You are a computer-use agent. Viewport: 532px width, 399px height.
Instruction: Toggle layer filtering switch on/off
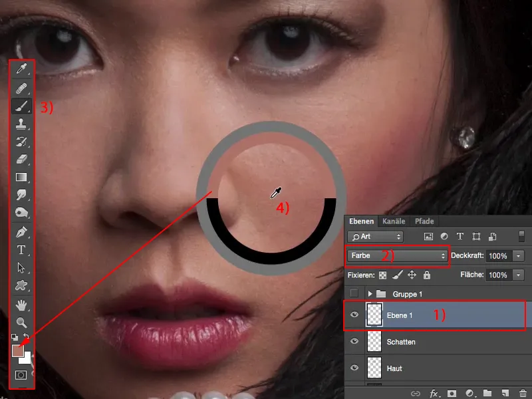point(521,236)
